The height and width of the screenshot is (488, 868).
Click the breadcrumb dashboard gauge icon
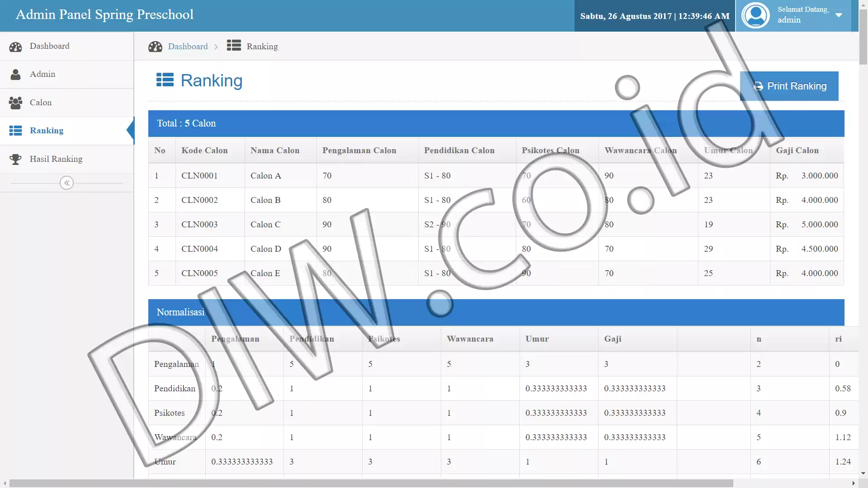coord(155,47)
